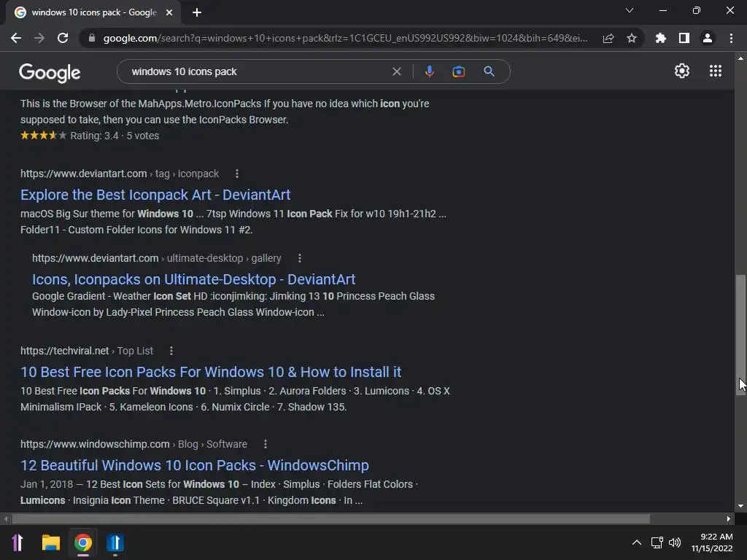747x560 pixels.
Task: Search by image with Google Lens
Action: pos(458,71)
